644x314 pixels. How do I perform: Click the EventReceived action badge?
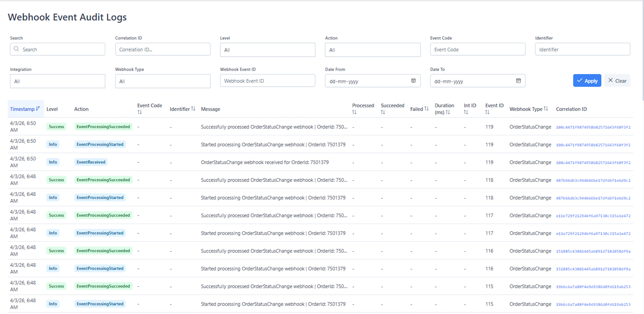tap(91, 162)
